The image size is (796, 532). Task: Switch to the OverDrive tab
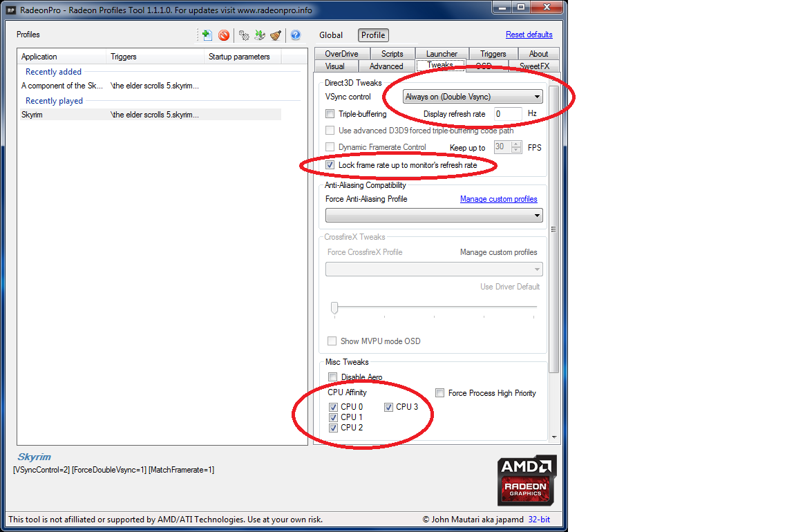coord(341,54)
